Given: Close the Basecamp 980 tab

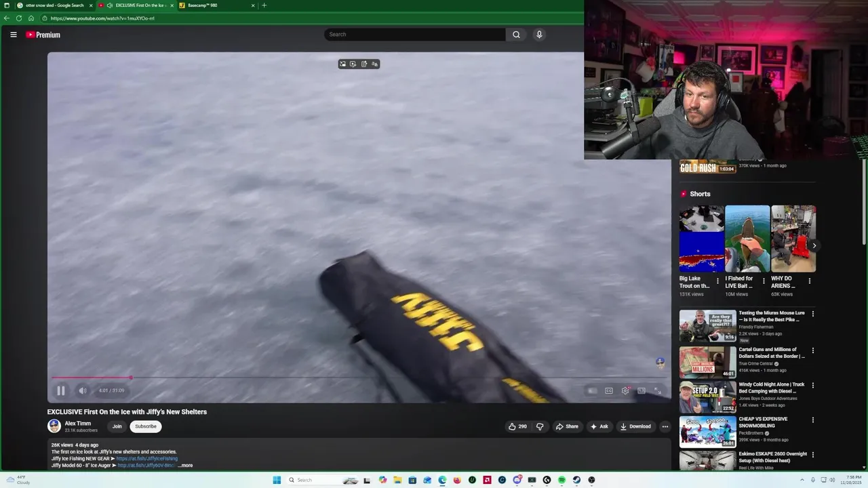Looking at the screenshot, I should [253, 5].
